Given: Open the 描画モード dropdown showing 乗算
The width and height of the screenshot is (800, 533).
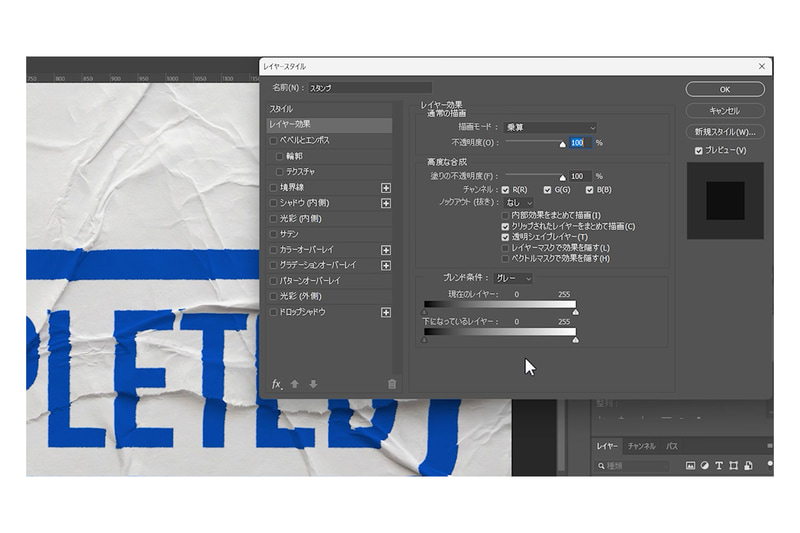Looking at the screenshot, I should point(550,128).
